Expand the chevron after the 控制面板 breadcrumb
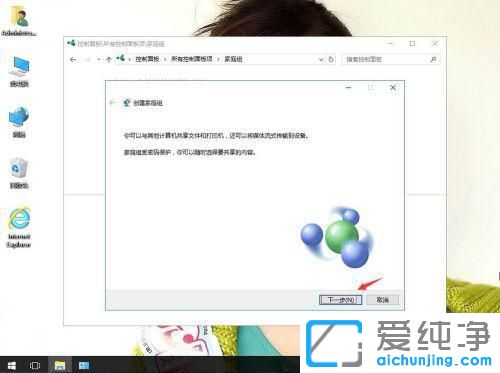 pos(165,60)
